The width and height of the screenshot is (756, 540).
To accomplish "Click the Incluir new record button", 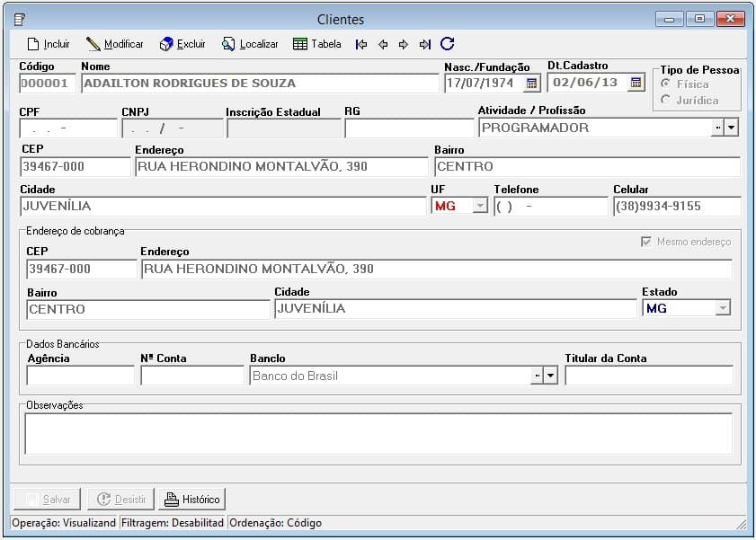I will click(49, 44).
